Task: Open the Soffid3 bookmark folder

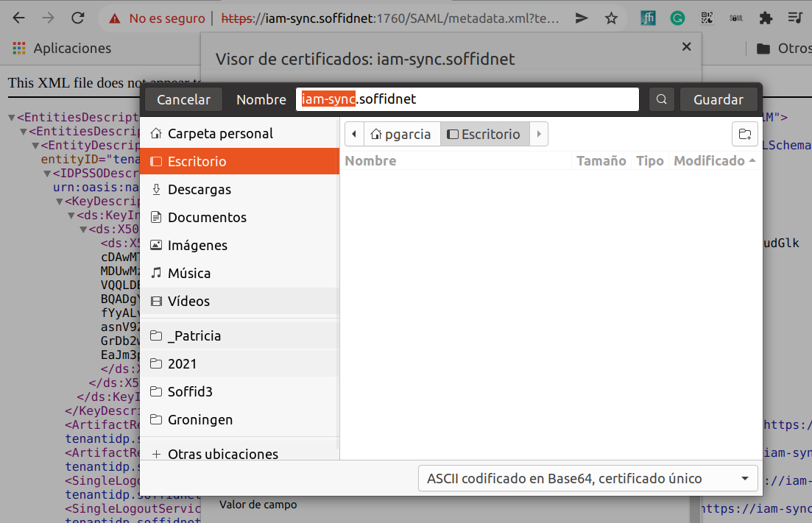Action: point(240,391)
